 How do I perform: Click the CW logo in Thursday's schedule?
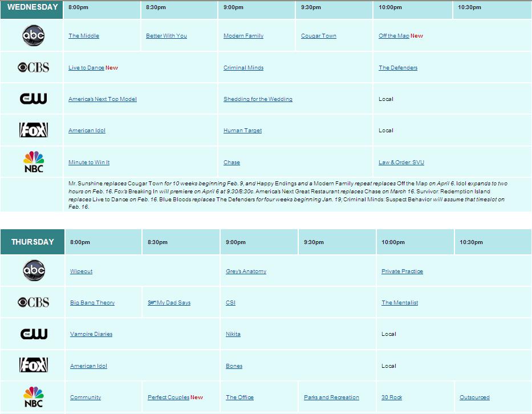[34, 334]
